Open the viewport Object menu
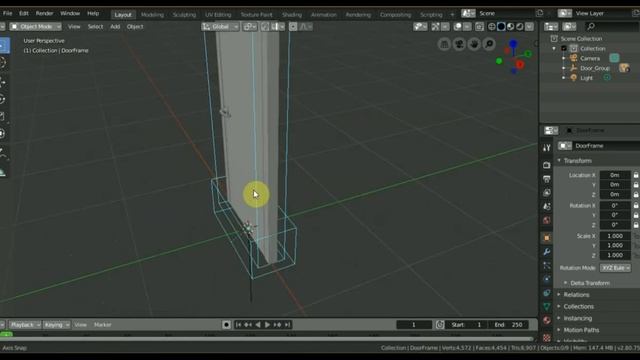Screen dimensions: 640x360 [x=135, y=27]
